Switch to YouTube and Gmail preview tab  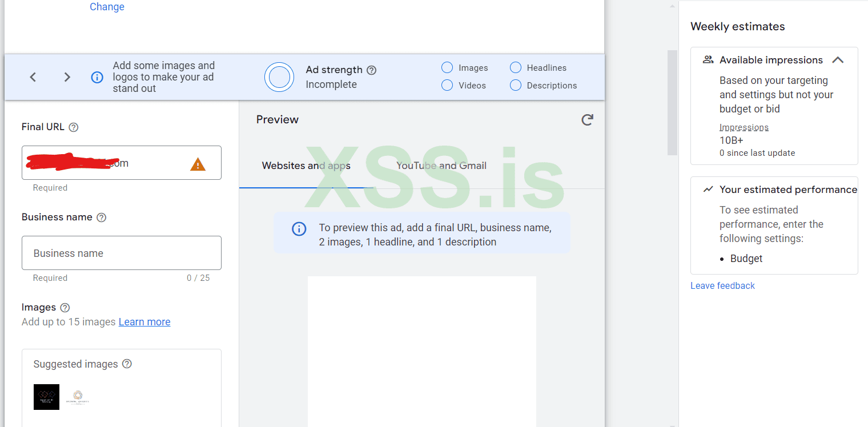(x=441, y=166)
